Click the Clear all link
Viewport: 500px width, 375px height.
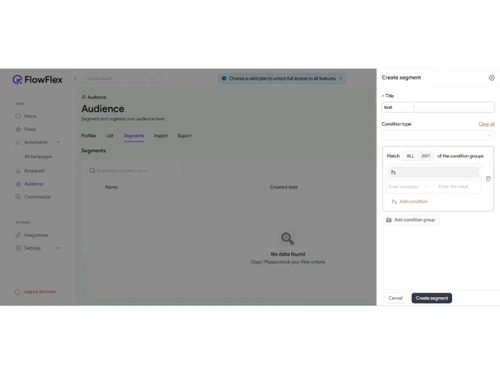[x=486, y=124]
